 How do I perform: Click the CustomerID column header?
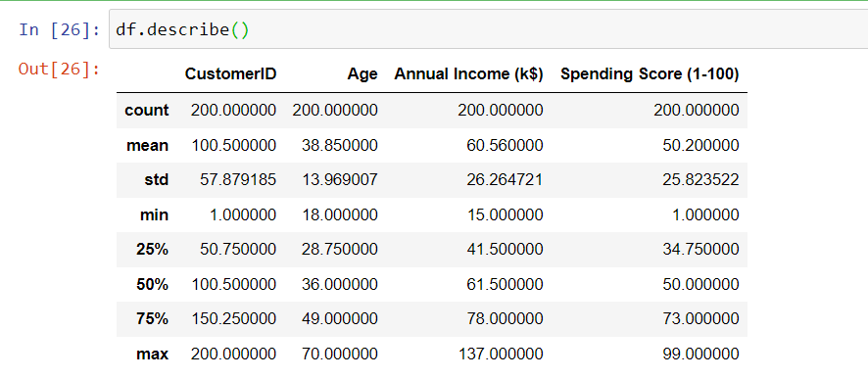click(x=230, y=74)
